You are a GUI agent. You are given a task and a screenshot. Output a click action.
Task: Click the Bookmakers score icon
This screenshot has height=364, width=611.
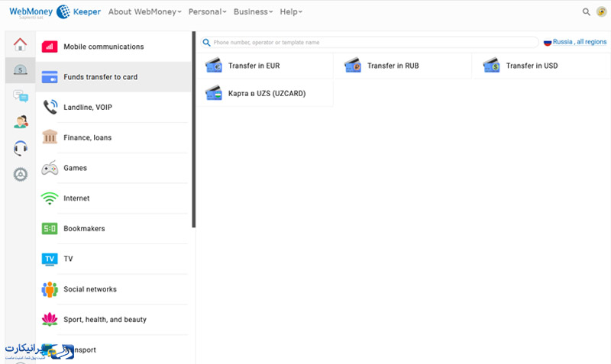point(50,228)
